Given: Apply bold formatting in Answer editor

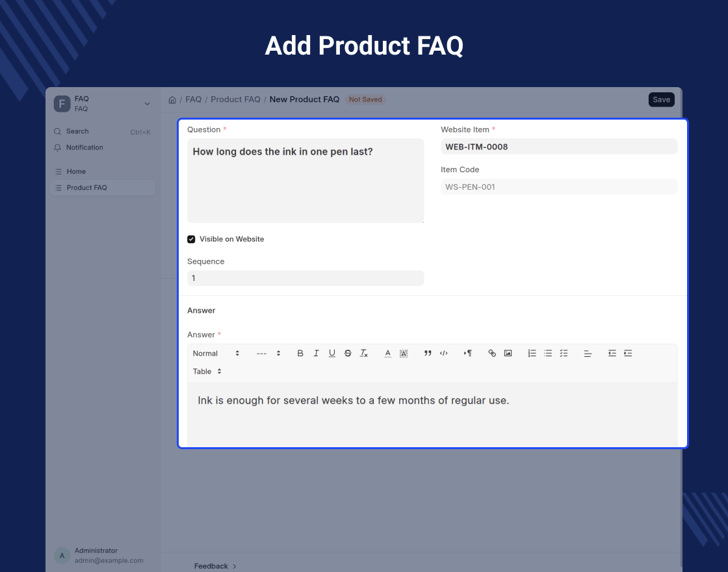Looking at the screenshot, I should [x=300, y=354].
